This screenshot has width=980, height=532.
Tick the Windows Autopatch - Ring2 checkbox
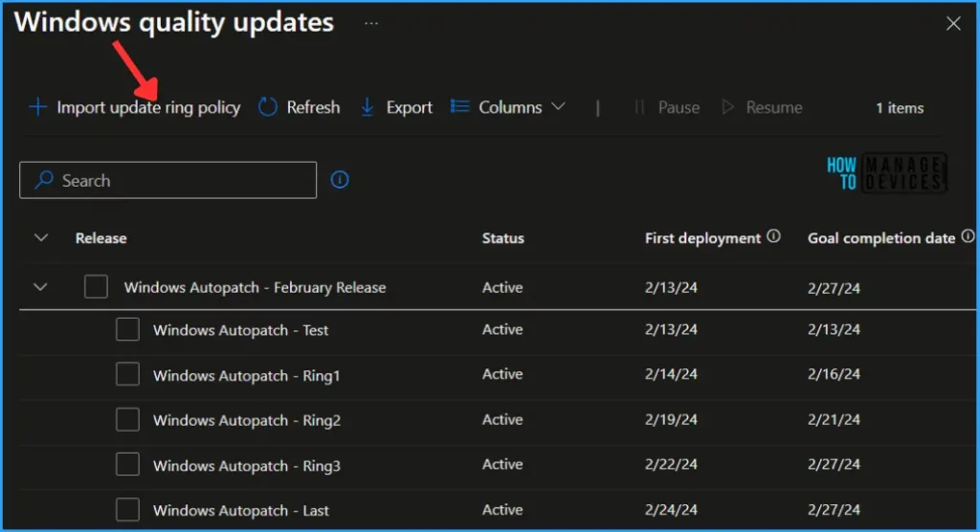[x=127, y=419]
